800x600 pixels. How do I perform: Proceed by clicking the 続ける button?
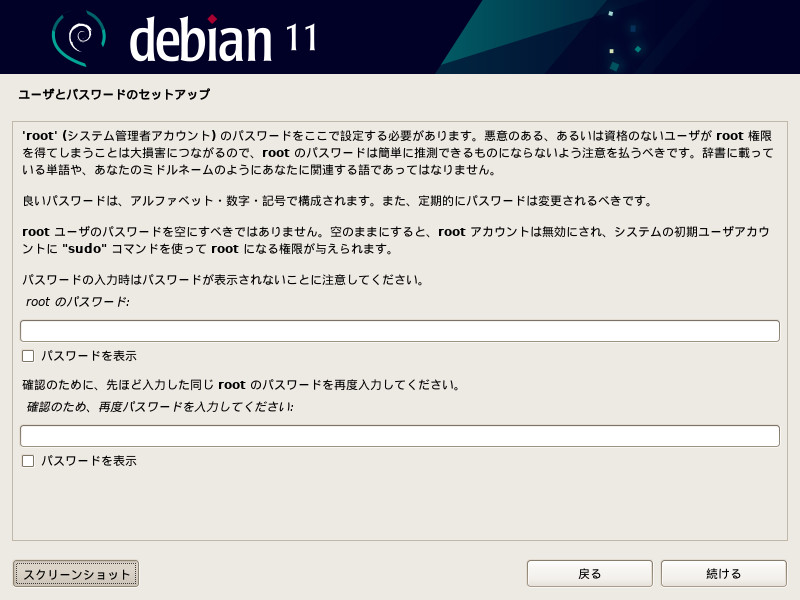click(723, 573)
